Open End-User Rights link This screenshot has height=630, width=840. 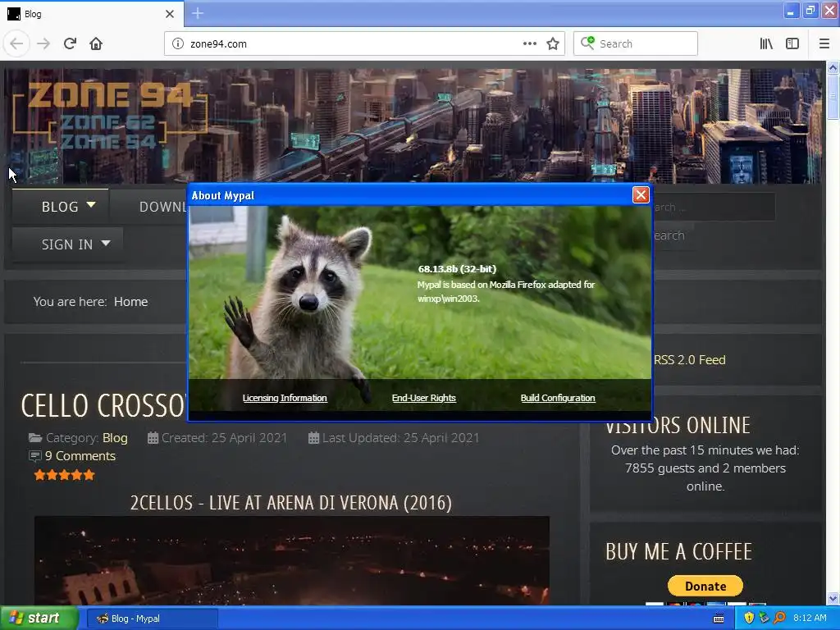click(424, 398)
